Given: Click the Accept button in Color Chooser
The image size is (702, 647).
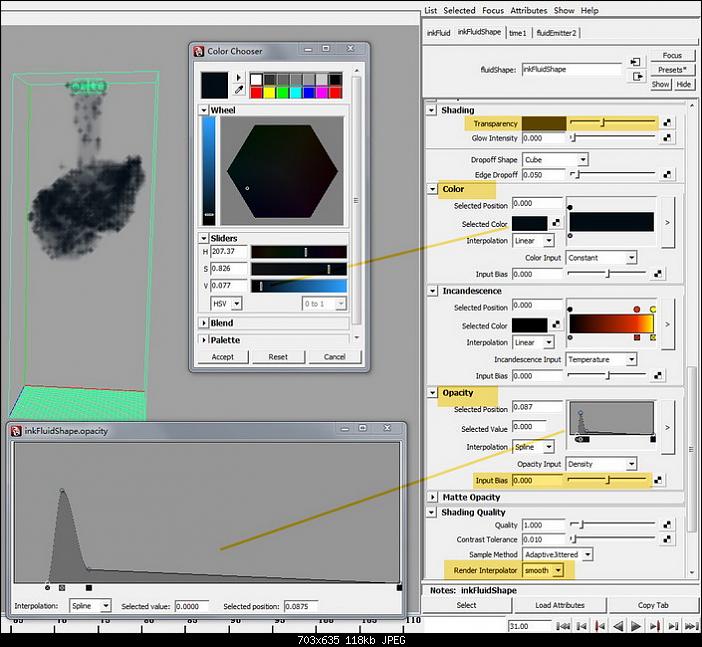Looking at the screenshot, I should (222, 357).
